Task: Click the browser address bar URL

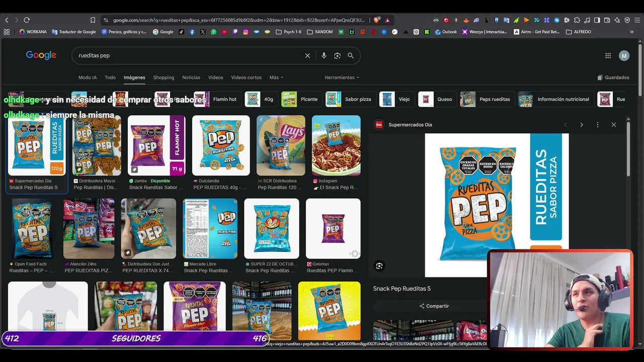Action: click(238, 20)
